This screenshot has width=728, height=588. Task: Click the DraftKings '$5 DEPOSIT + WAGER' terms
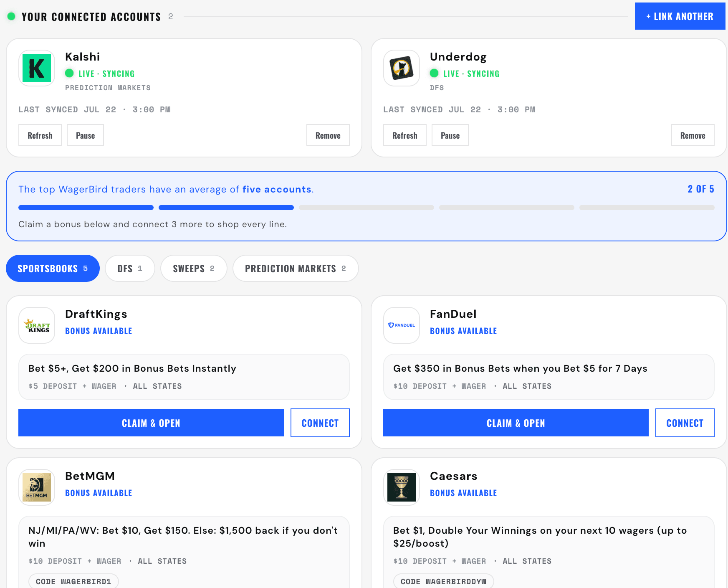pyautogui.click(x=72, y=386)
